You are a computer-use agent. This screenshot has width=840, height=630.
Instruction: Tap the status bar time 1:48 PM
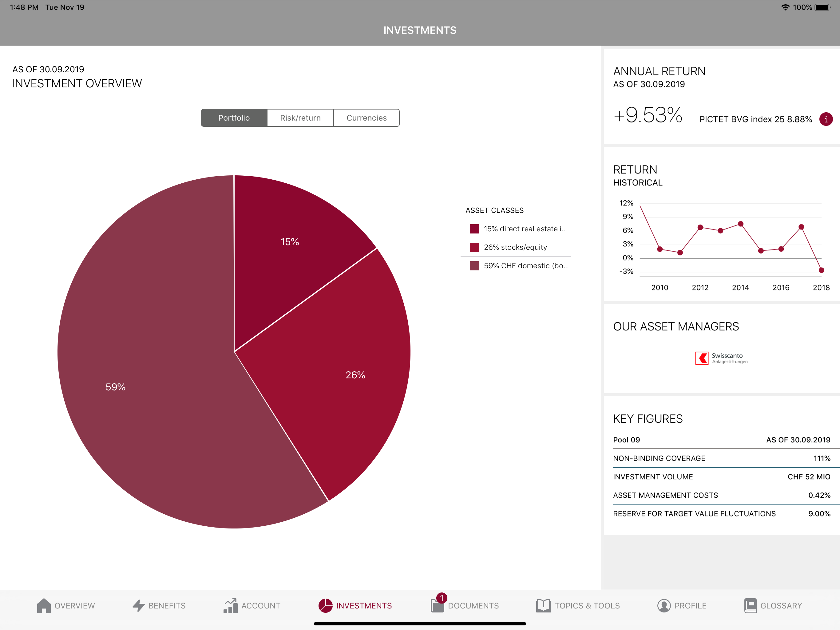(x=24, y=7)
